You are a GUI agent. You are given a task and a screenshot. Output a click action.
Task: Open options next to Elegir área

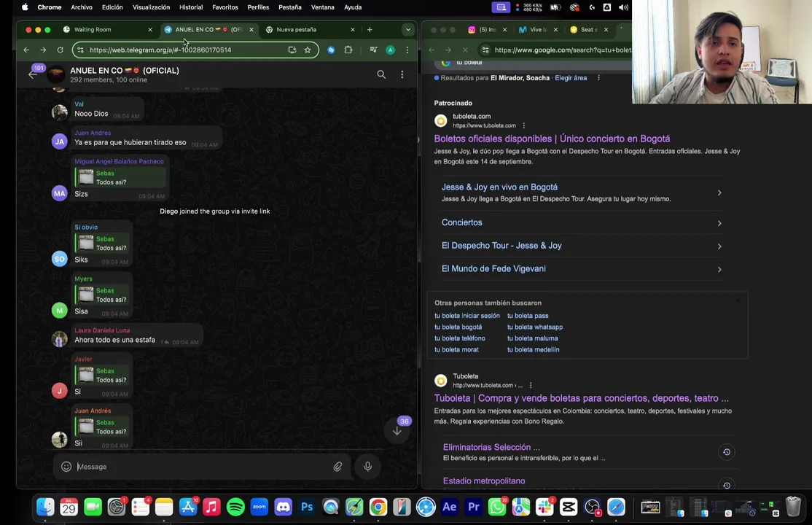[x=598, y=78]
